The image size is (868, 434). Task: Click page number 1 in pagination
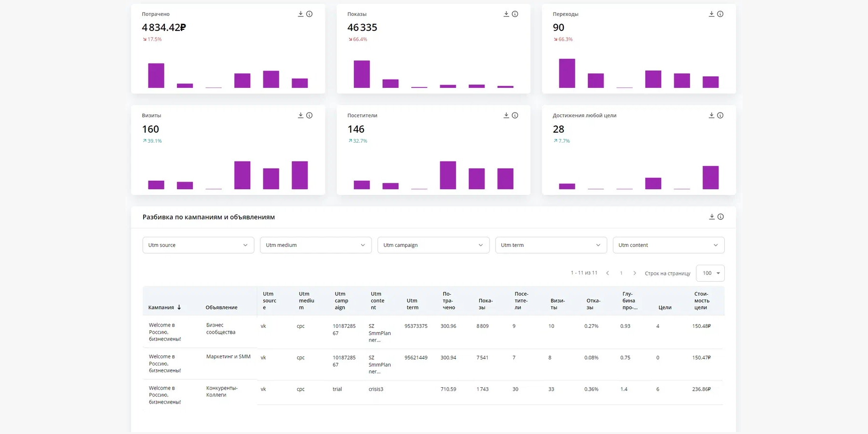[x=621, y=273]
